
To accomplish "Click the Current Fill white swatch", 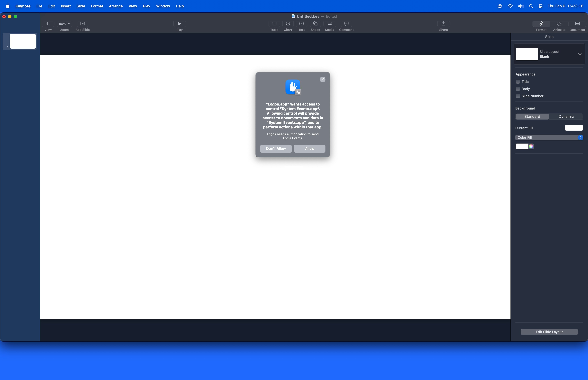I will (574, 128).
